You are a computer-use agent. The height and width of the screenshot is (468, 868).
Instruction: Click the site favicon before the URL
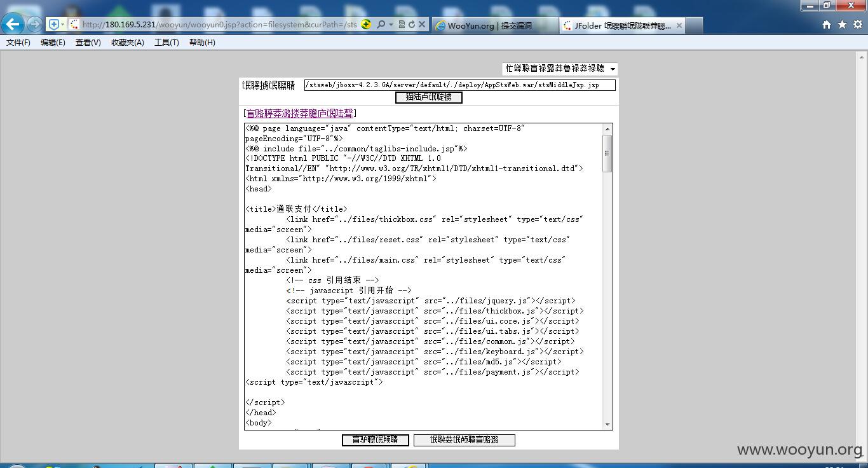pos(74,25)
